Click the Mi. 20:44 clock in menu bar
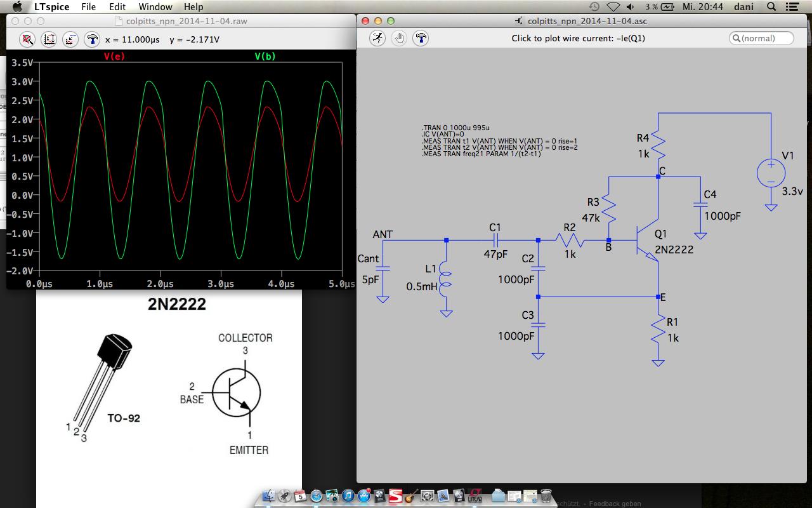This screenshot has height=508, width=812. (703, 6)
